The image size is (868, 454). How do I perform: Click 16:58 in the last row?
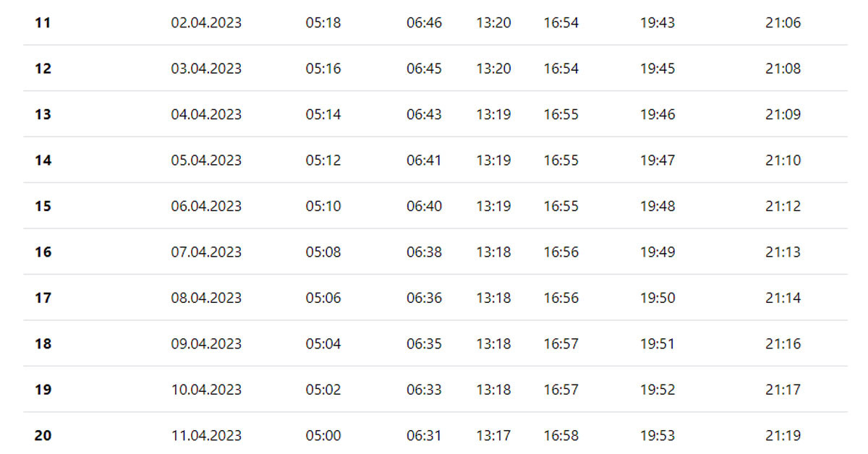(561, 436)
